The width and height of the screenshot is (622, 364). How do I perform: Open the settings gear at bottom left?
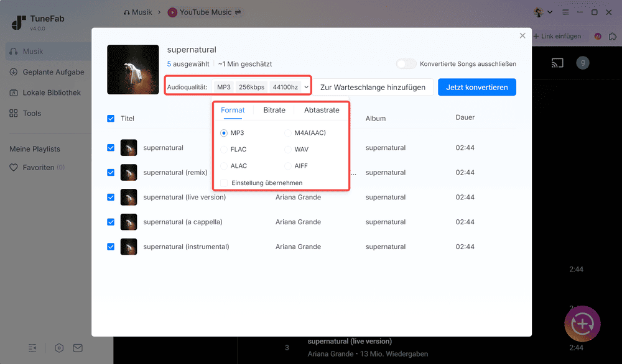[x=58, y=348]
